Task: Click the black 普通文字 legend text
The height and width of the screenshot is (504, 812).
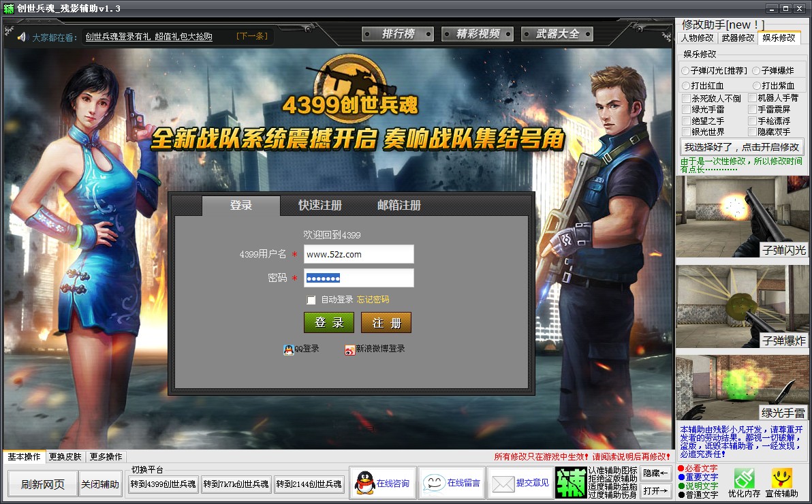Action: click(x=701, y=494)
